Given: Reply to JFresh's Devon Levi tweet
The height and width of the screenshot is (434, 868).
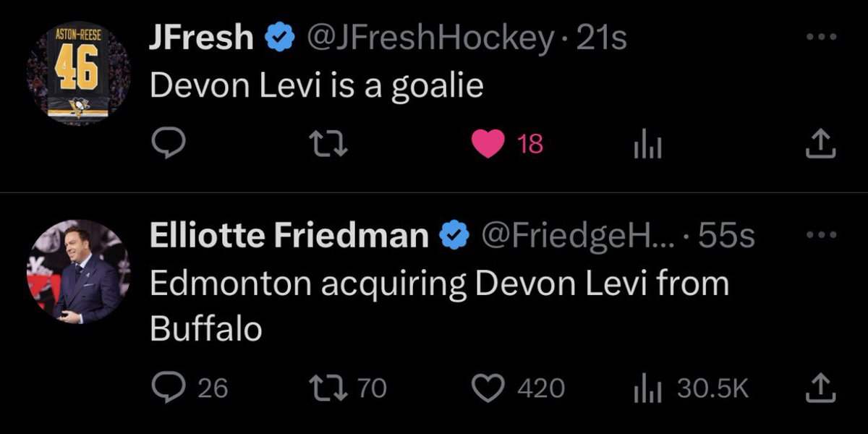Looking at the screenshot, I should coord(169,144).
